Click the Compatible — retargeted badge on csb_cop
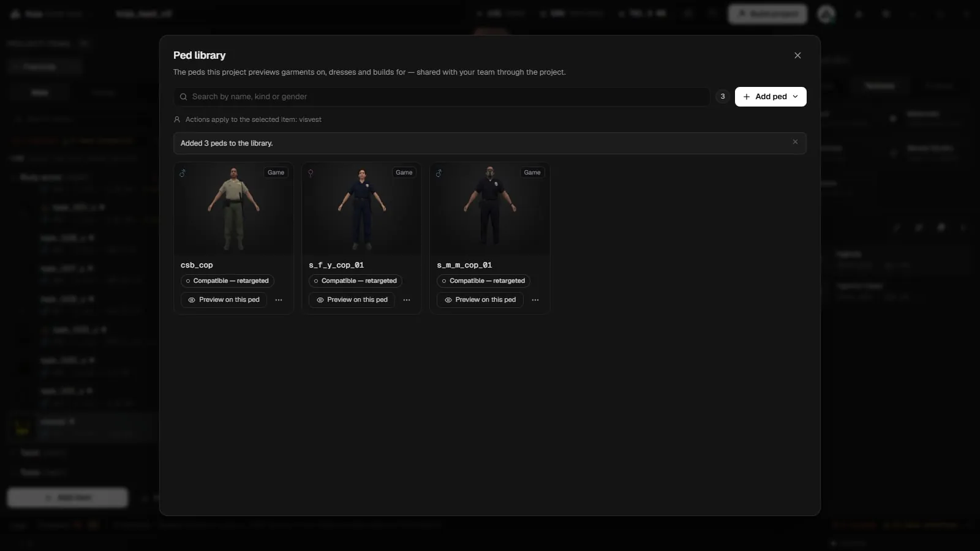The height and width of the screenshot is (551, 980). pyautogui.click(x=227, y=281)
